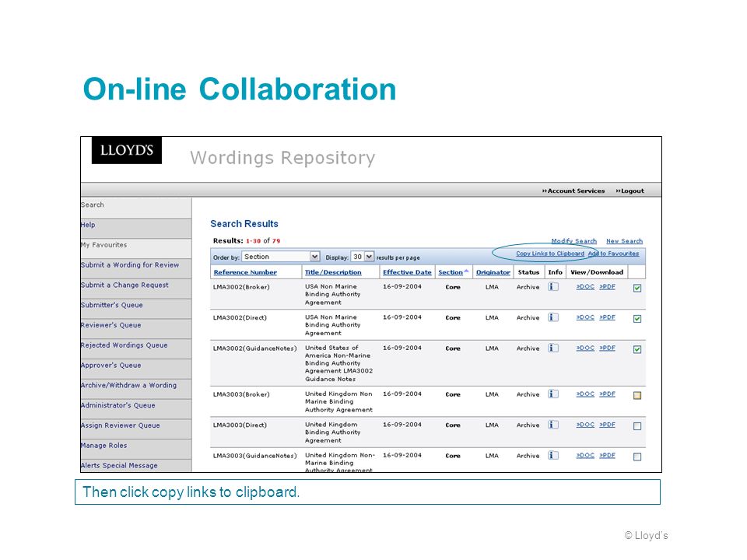Download PDF for LMA3003(Broker)
747x560 pixels.
click(x=608, y=394)
